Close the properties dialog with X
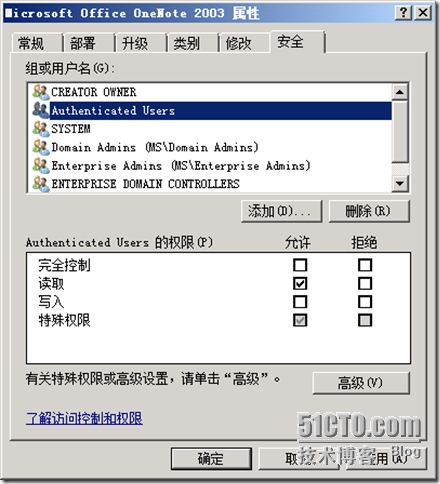This screenshot has width=440, height=484. (423, 13)
